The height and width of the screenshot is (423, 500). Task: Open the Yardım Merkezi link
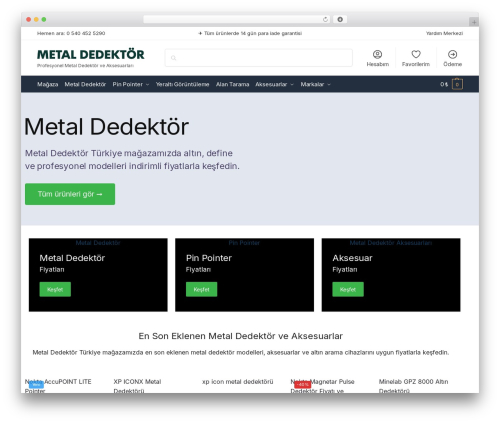(444, 33)
